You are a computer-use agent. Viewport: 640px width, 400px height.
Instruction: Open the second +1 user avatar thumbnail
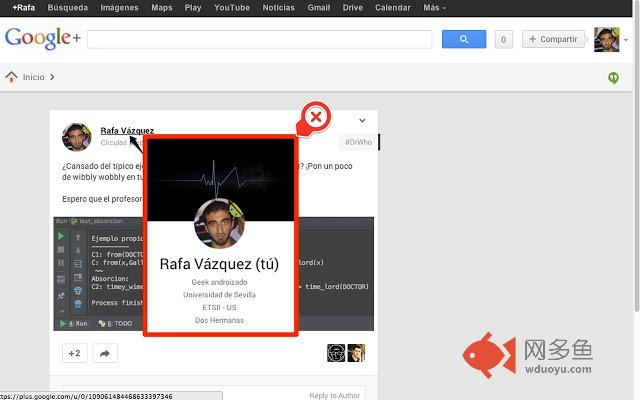356,353
